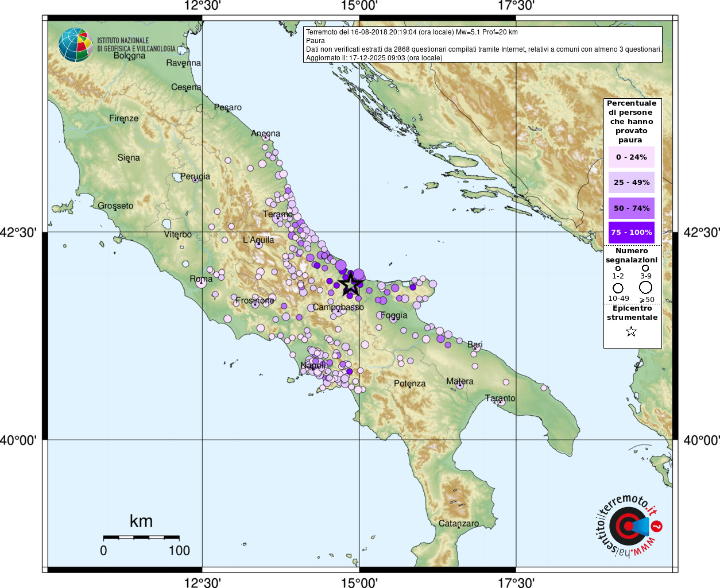The width and height of the screenshot is (720, 588).
Task: Click the Taranto city label
Action: tap(500, 398)
